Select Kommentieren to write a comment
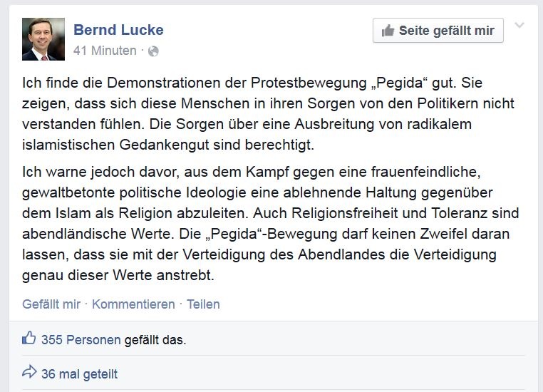The width and height of the screenshot is (543, 392). point(133,304)
